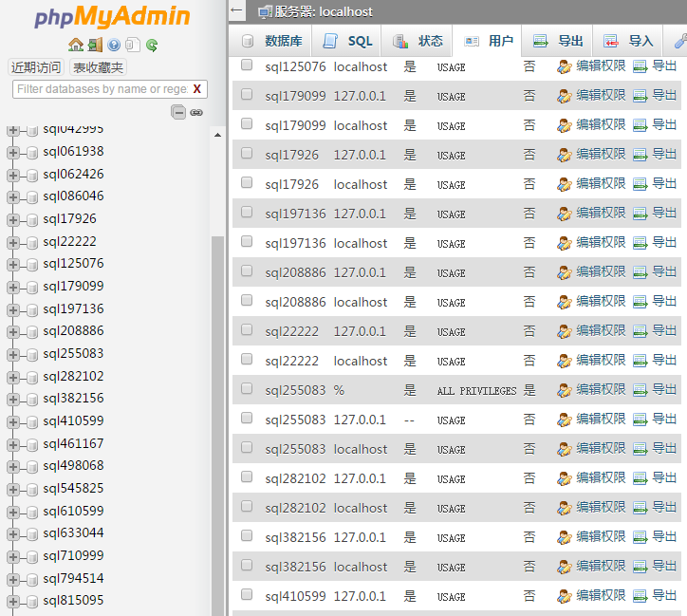The width and height of the screenshot is (687, 616).
Task: Expand the sql22222 database node
Action: (12, 243)
